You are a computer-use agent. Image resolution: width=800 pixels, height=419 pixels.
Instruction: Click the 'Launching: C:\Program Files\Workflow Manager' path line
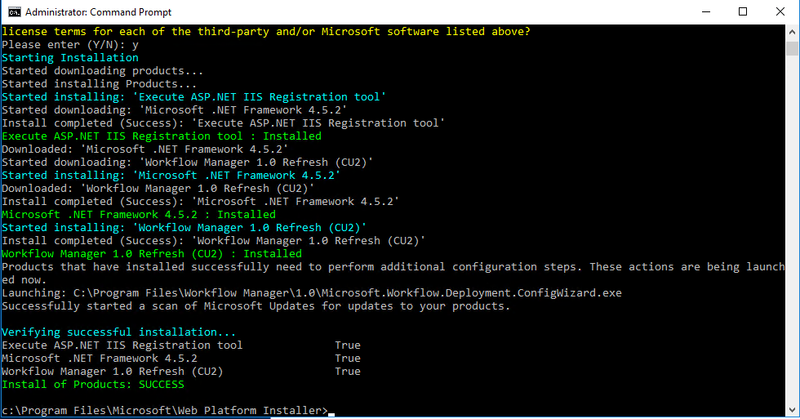coord(312,293)
